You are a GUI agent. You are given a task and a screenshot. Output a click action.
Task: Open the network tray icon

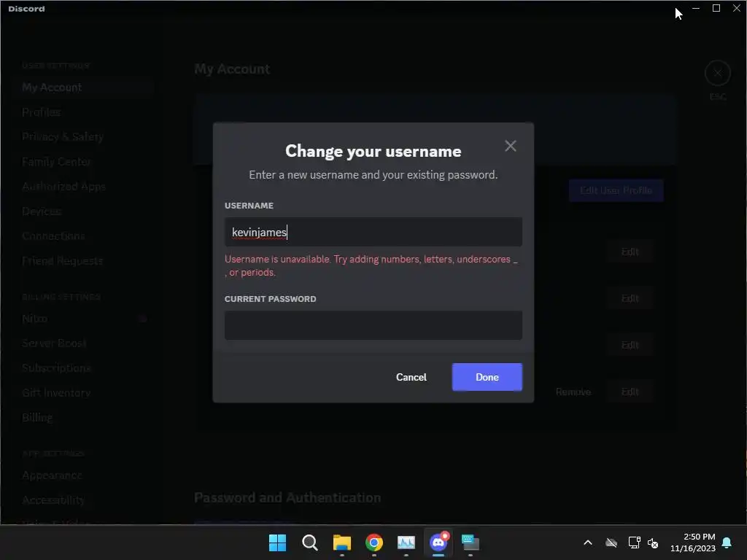click(x=634, y=542)
